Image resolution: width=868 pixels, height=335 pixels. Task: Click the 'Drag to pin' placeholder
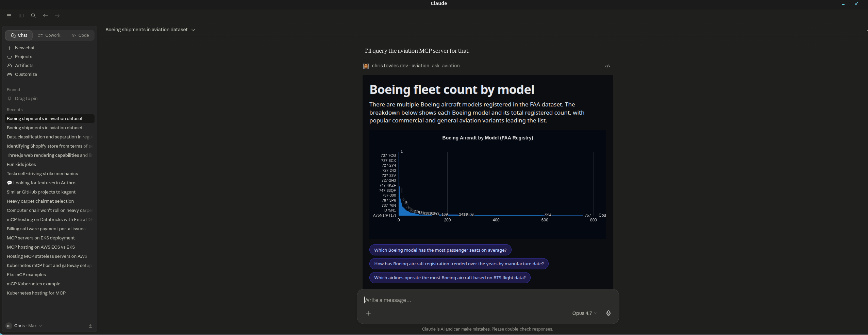click(x=26, y=99)
